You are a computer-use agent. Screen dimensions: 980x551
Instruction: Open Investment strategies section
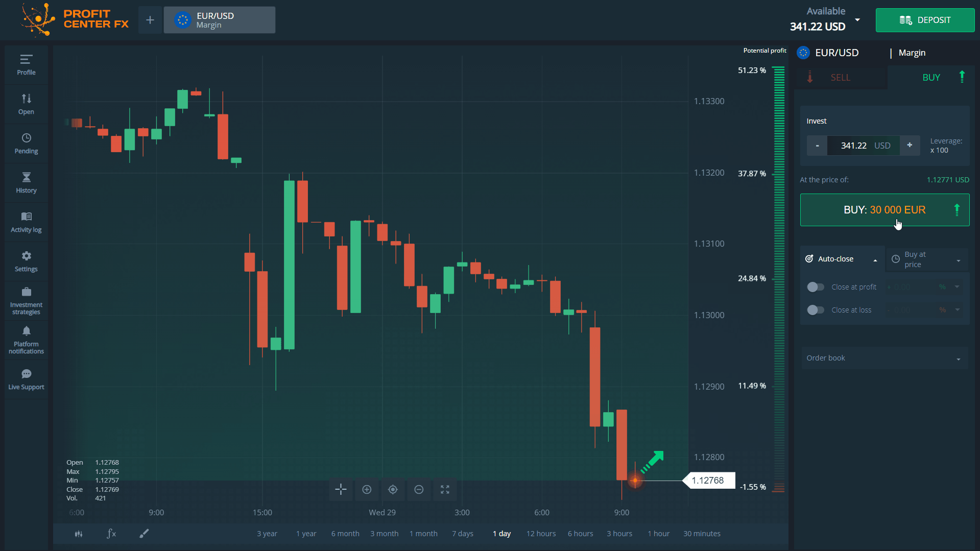coord(26,301)
